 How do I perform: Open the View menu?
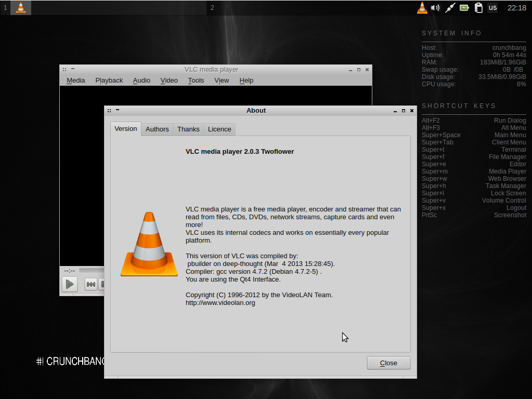(x=222, y=81)
